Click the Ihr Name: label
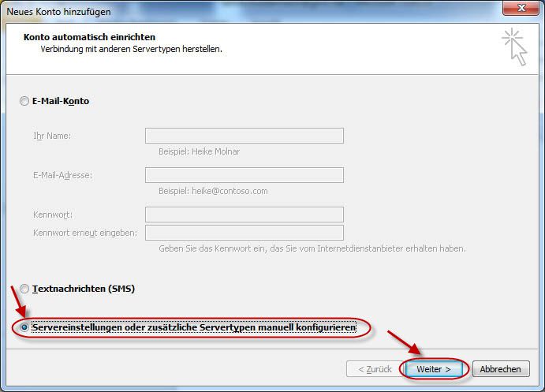Viewport: 545px width, 392px height. click(x=52, y=136)
